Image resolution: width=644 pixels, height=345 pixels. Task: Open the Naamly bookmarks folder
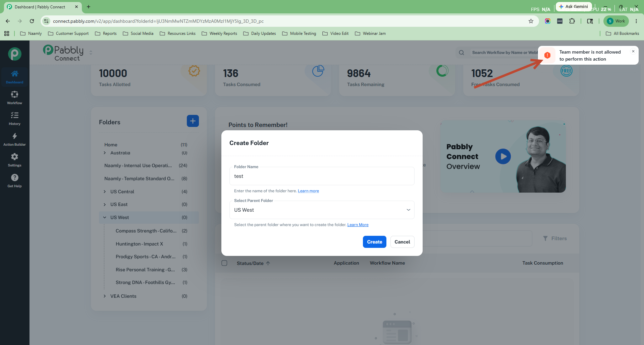[x=31, y=33]
